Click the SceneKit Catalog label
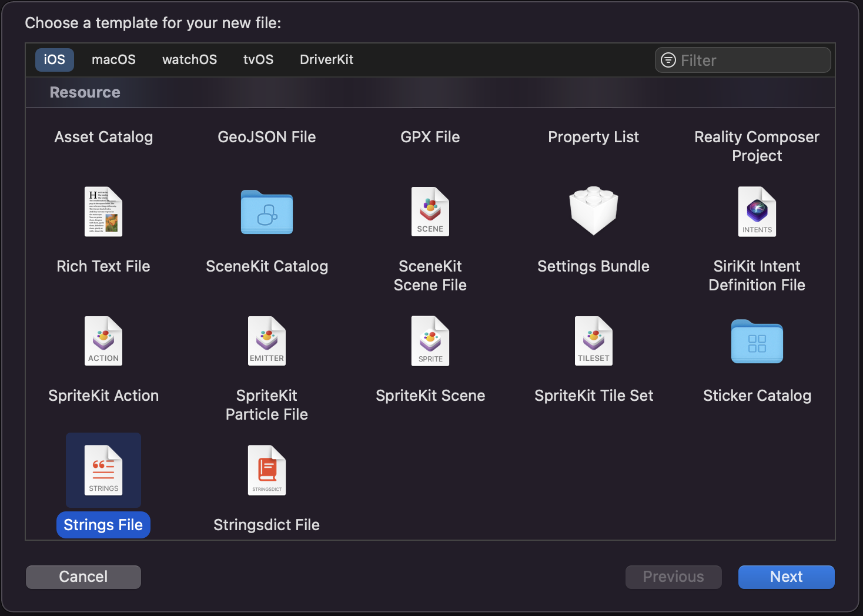 (x=267, y=266)
